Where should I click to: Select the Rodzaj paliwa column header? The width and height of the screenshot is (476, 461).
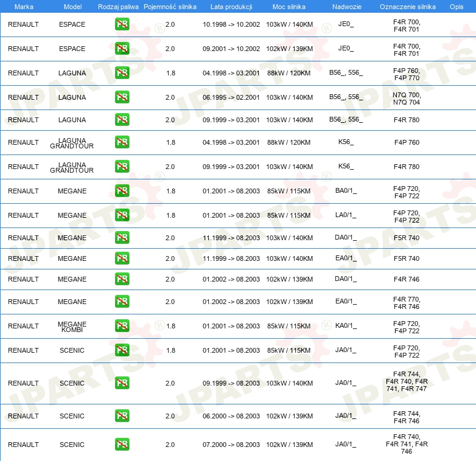(x=118, y=6)
